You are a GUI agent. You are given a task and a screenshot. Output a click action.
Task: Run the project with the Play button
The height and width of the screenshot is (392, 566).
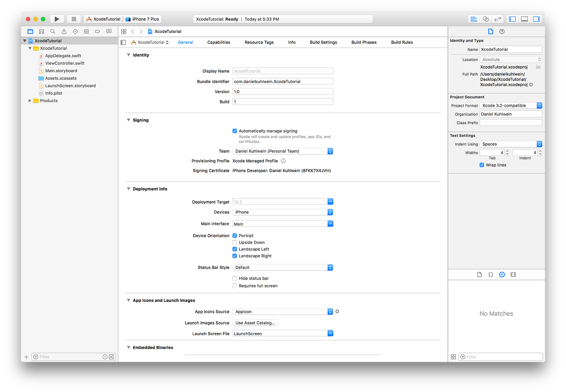click(57, 19)
